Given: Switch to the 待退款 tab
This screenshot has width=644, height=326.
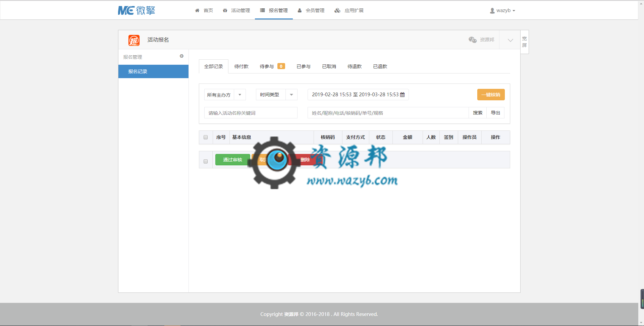Looking at the screenshot, I should point(355,66).
